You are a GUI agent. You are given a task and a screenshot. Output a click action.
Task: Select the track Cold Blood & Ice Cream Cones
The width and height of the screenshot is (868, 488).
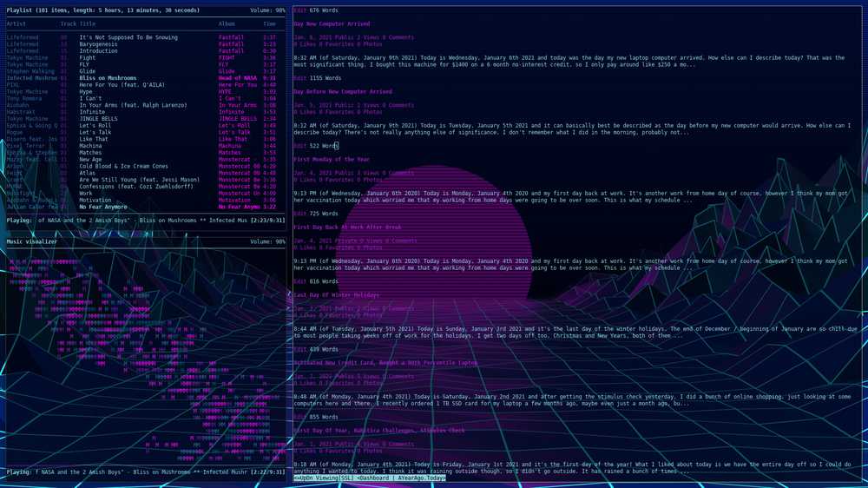click(123, 166)
